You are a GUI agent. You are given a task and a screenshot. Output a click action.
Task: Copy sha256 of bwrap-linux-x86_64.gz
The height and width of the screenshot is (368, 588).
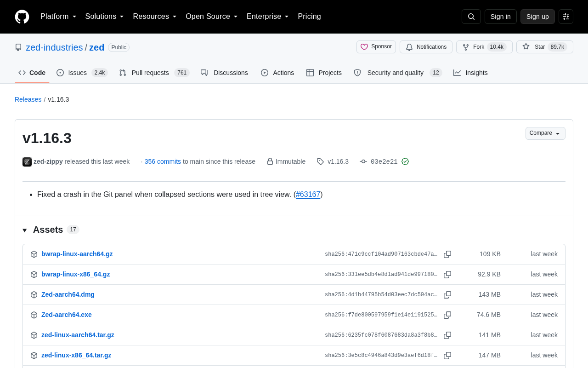click(x=447, y=275)
